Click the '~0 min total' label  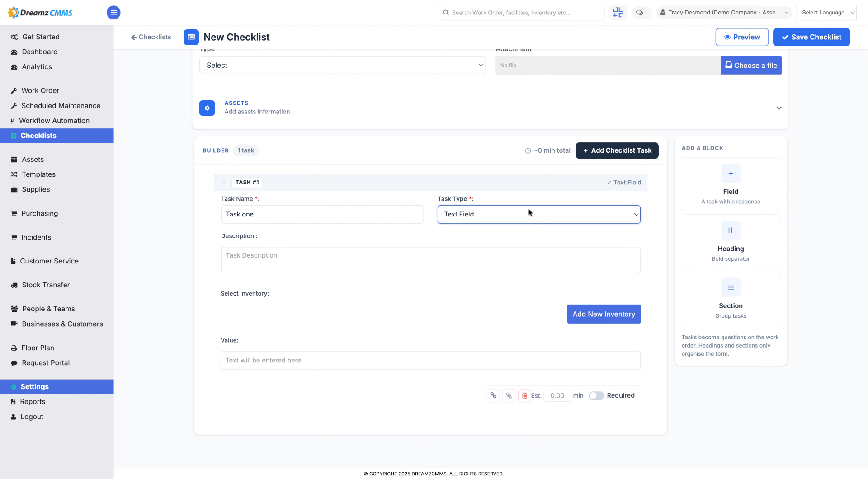(x=547, y=150)
